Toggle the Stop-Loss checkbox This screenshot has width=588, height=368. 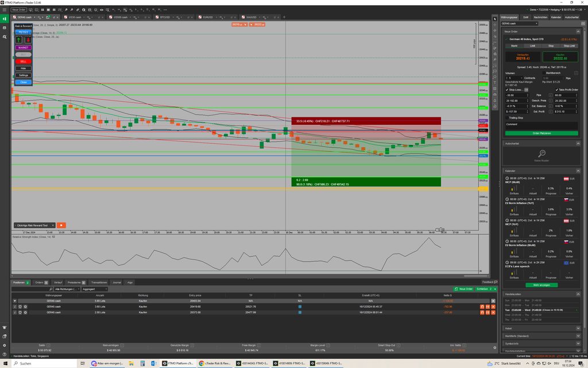tap(507, 90)
